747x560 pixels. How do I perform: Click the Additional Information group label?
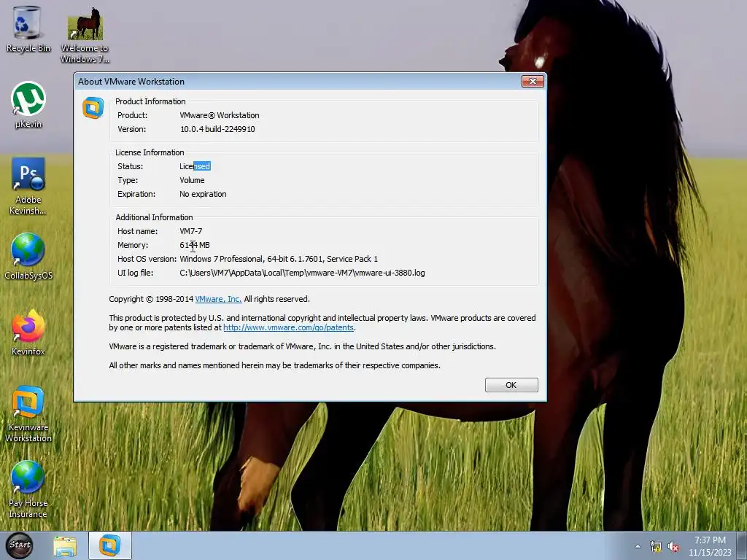(x=154, y=217)
